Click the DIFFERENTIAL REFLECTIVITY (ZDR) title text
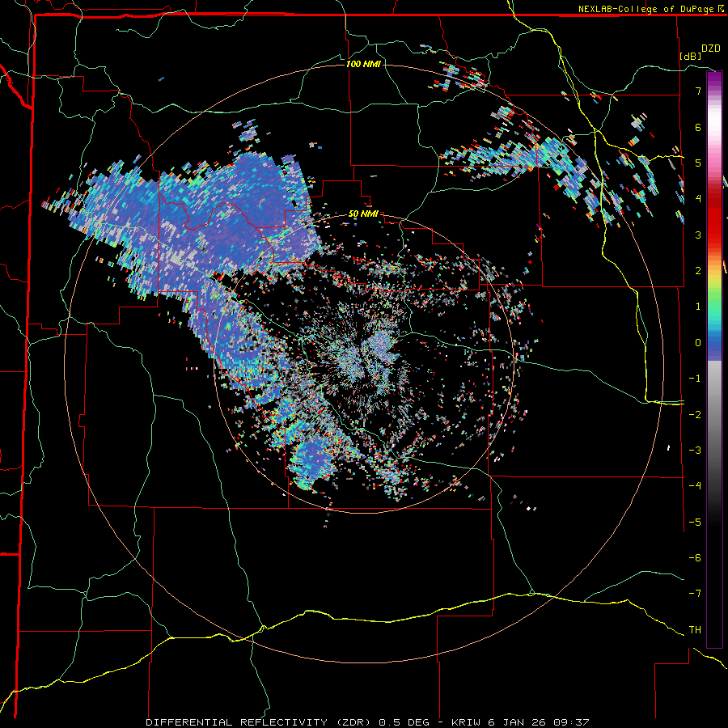The width and height of the screenshot is (728, 728). click(x=259, y=722)
